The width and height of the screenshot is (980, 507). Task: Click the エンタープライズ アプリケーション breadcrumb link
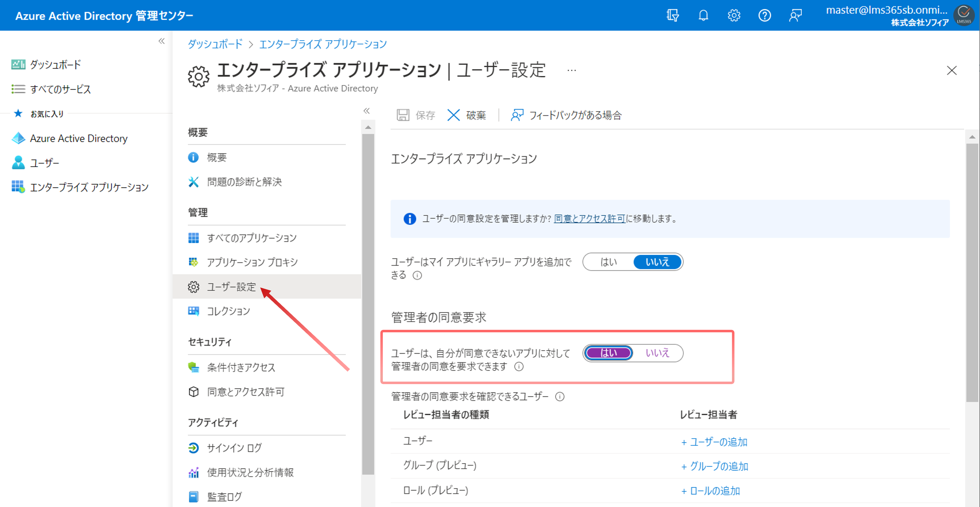[x=323, y=44]
